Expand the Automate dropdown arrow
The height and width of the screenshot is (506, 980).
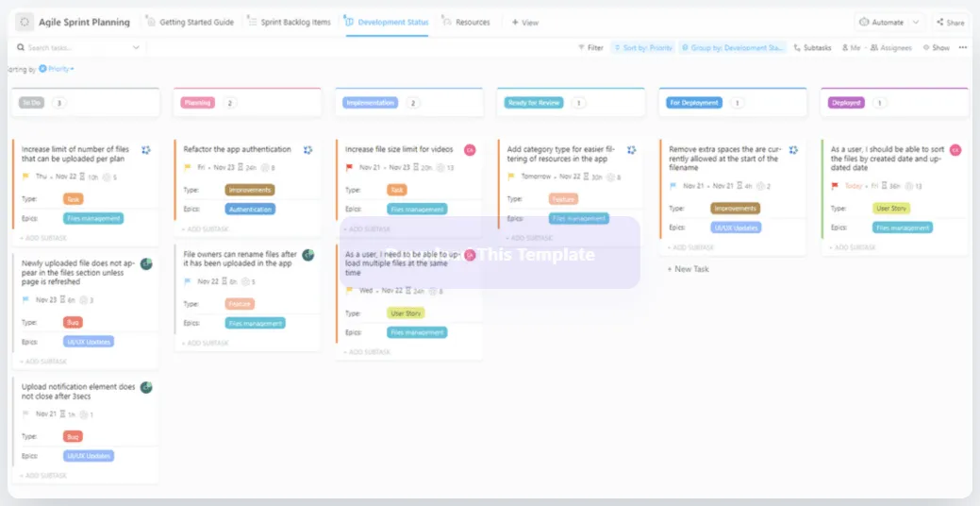click(x=916, y=22)
